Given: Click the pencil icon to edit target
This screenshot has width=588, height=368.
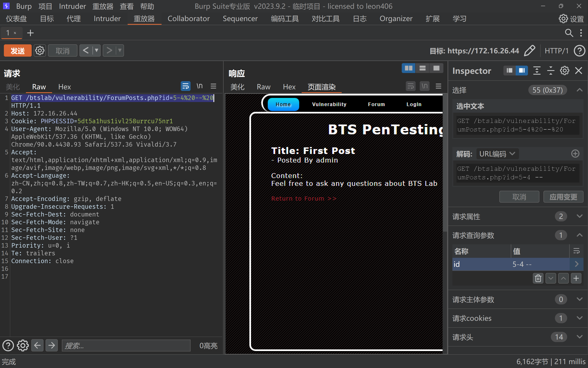Looking at the screenshot, I should (x=529, y=51).
